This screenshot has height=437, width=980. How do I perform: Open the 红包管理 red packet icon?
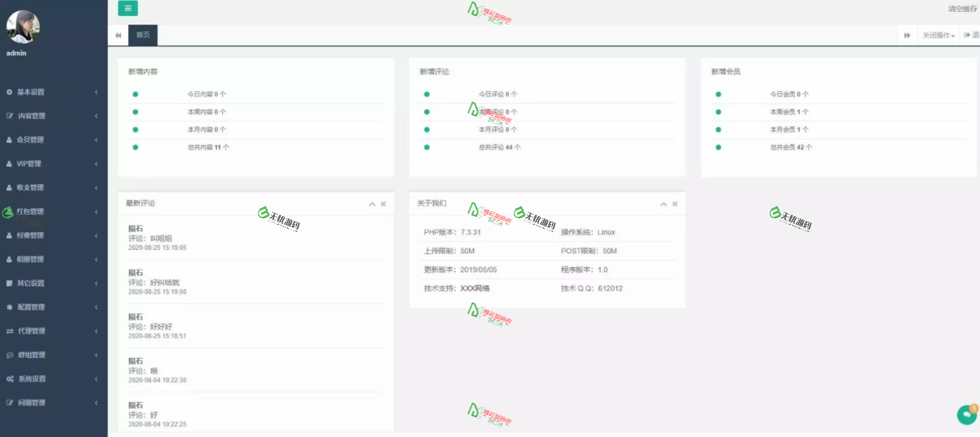point(9,211)
